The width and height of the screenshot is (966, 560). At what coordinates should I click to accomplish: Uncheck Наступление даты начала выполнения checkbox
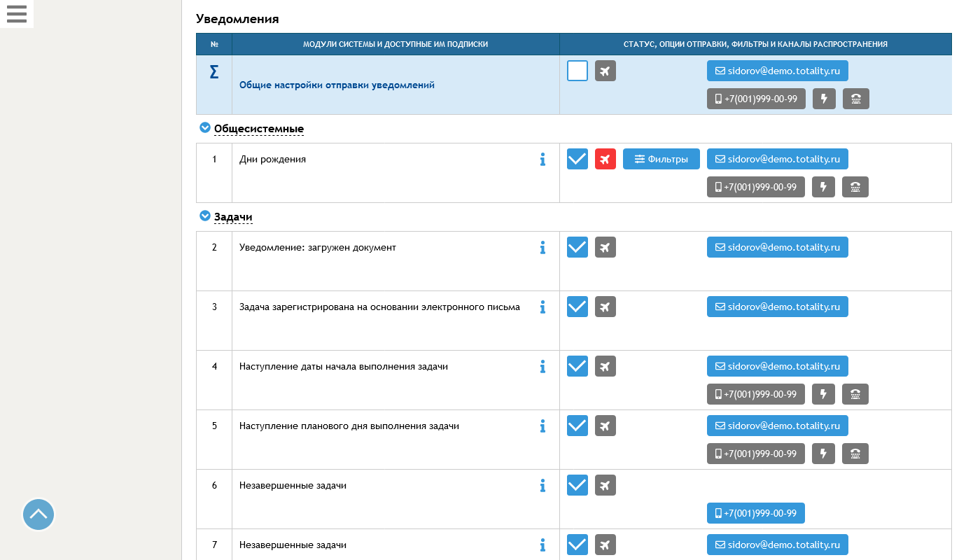click(577, 366)
